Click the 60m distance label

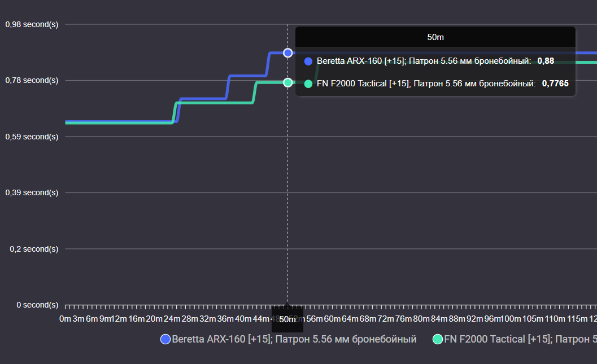[x=332, y=319]
